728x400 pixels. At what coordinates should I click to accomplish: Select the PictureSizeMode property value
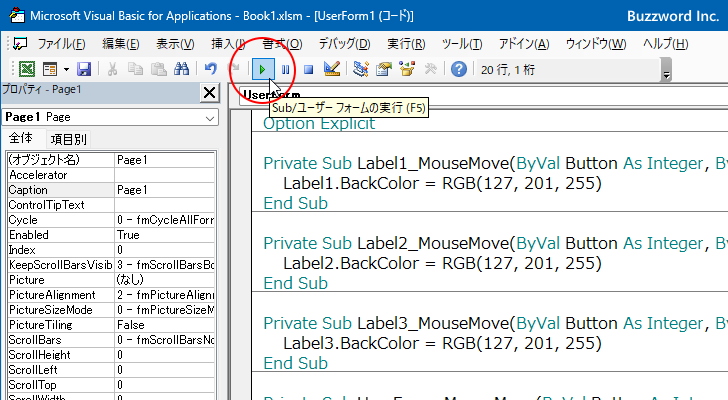[x=164, y=310]
